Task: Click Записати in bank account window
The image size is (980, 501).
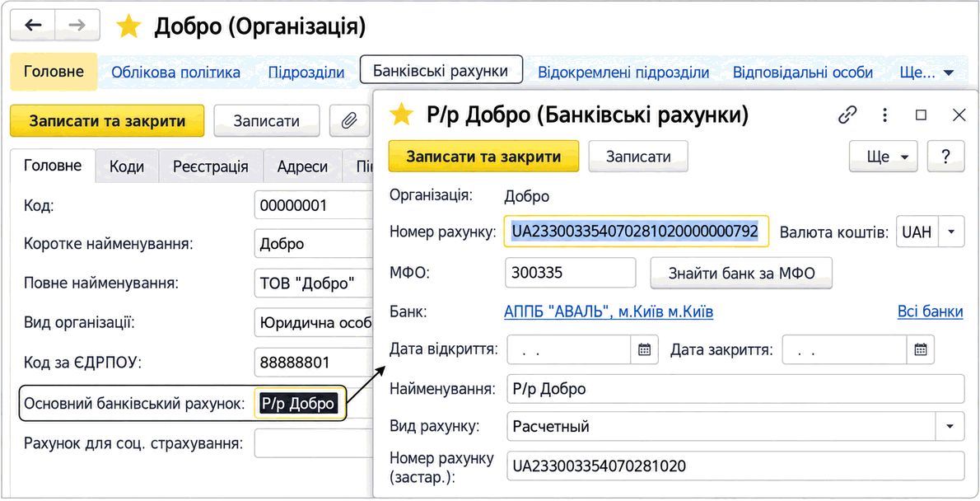Action: click(x=638, y=156)
